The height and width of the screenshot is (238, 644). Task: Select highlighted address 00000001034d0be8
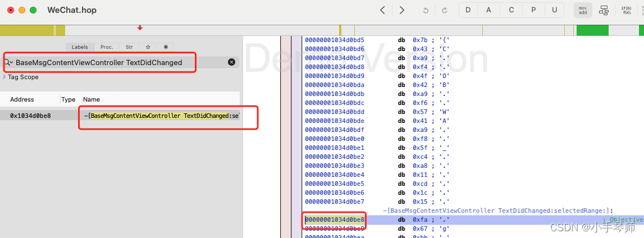pos(334,219)
